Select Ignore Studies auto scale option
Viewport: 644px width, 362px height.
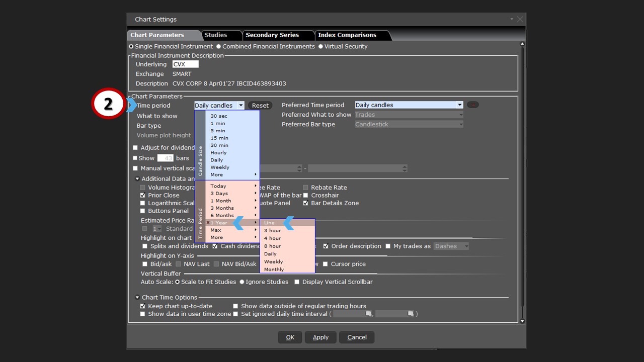click(242, 282)
